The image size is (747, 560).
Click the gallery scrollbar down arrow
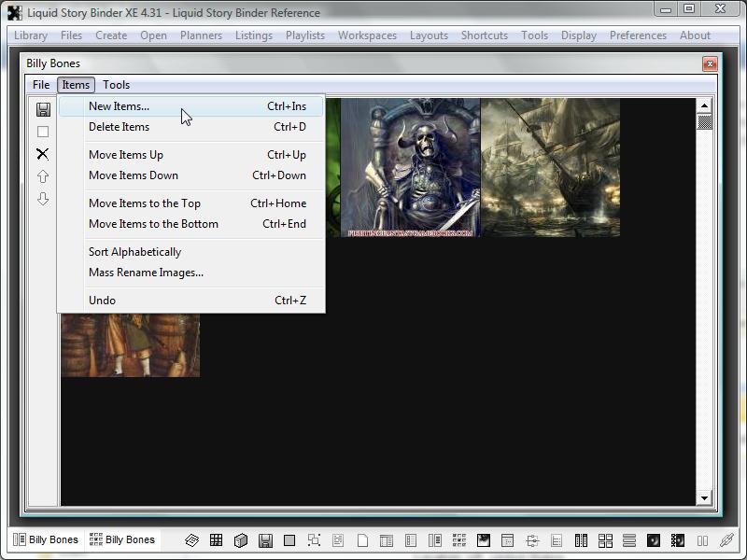[x=705, y=499]
